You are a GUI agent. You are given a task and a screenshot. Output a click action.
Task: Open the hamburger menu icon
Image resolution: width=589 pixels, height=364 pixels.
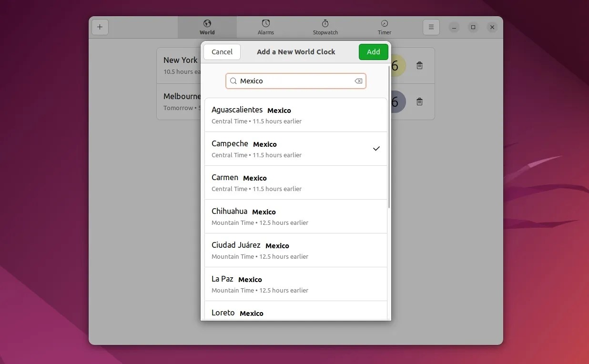click(431, 27)
